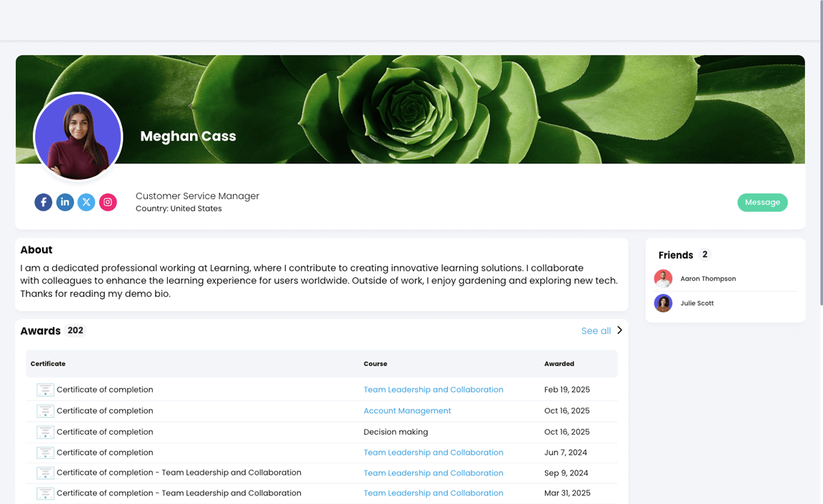Open the Instagram icon
Screen dimensions: 823x504
pyautogui.click(x=108, y=202)
